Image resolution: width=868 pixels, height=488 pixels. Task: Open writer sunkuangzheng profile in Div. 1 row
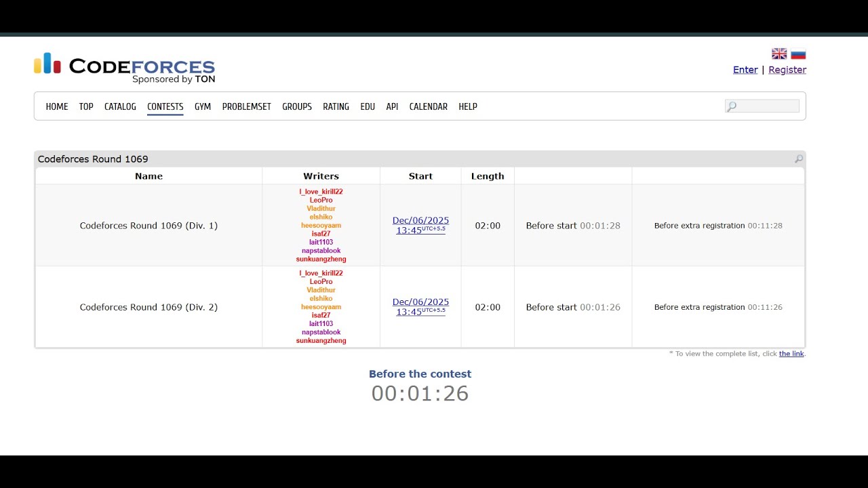coord(321,259)
